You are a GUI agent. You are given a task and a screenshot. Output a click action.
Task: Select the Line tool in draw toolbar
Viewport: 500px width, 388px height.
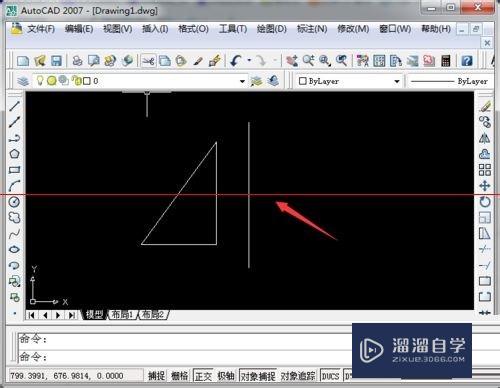[14, 106]
